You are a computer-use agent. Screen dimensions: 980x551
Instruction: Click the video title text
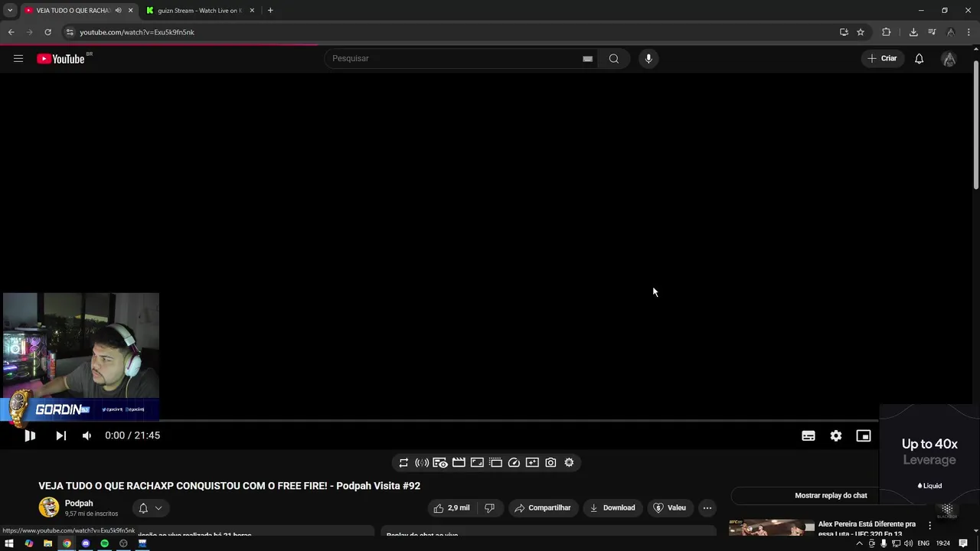click(x=229, y=486)
